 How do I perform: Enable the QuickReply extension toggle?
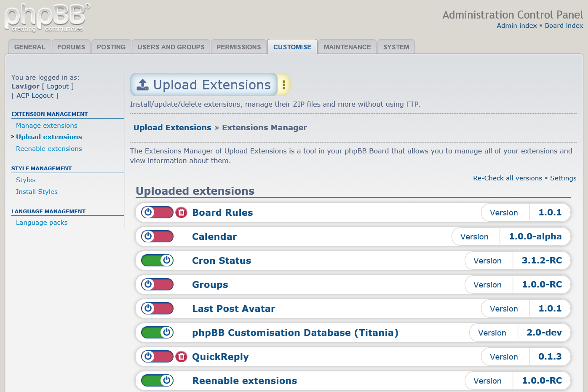pos(157,357)
